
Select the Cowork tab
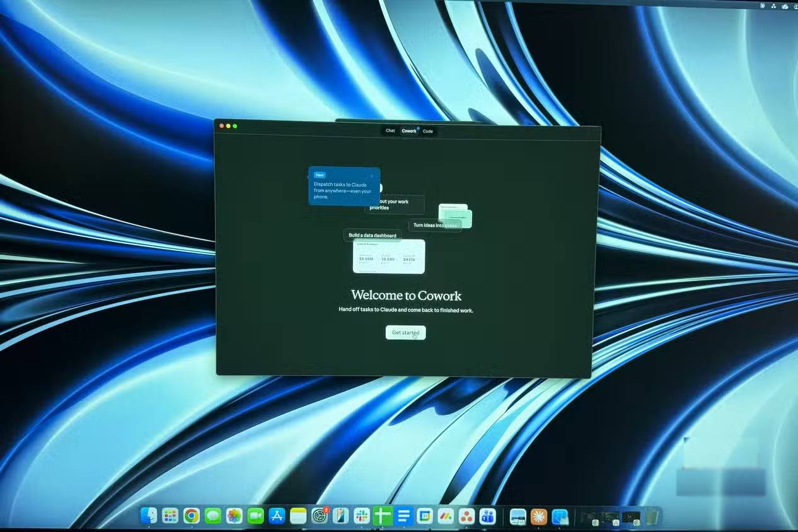409,131
